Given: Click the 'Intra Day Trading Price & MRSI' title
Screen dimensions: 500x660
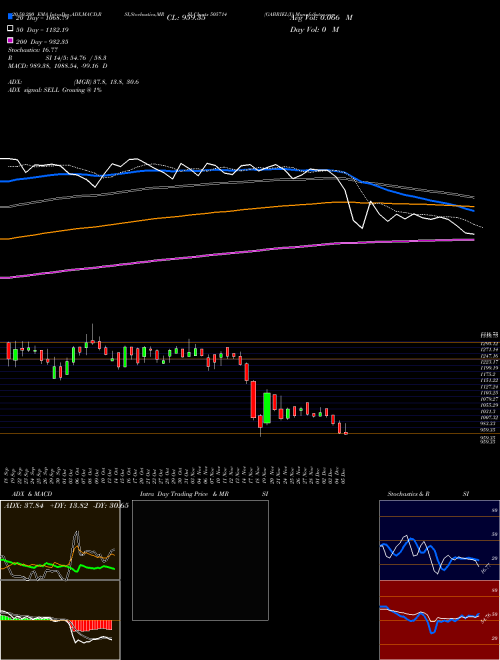Looking at the screenshot, I should [x=204, y=494].
